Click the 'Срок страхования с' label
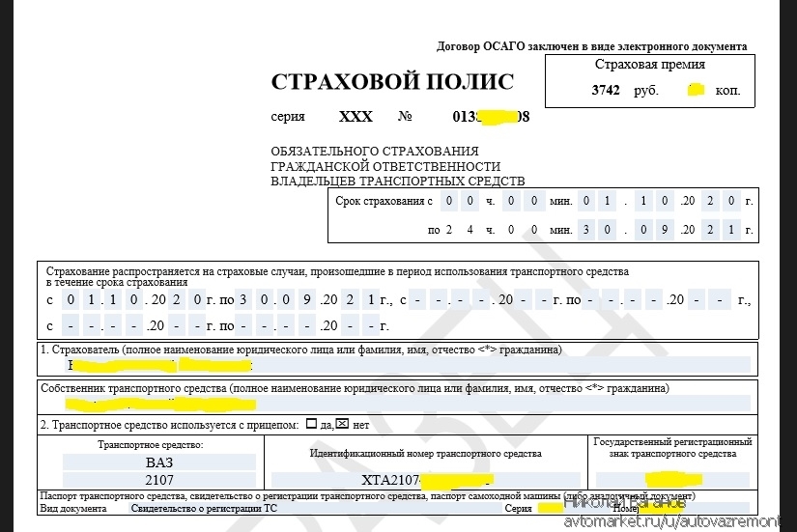Image resolution: width=797 pixels, height=532 pixels. [x=384, y=201]
